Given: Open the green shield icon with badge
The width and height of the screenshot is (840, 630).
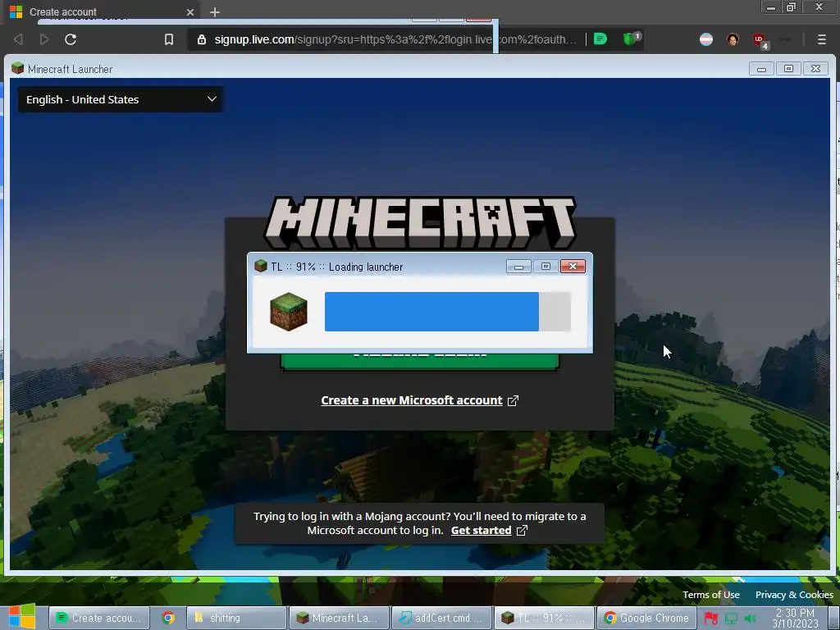Looking at the screenshot, I should tap(631, 39).
